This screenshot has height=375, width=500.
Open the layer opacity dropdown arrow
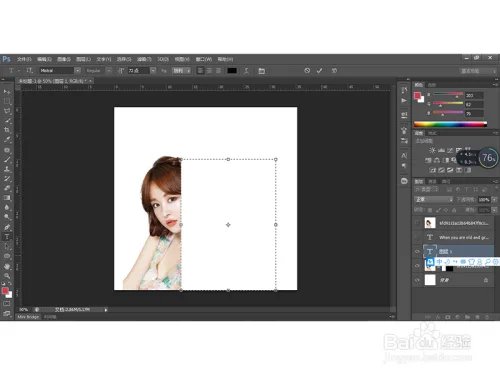point(494,199)
